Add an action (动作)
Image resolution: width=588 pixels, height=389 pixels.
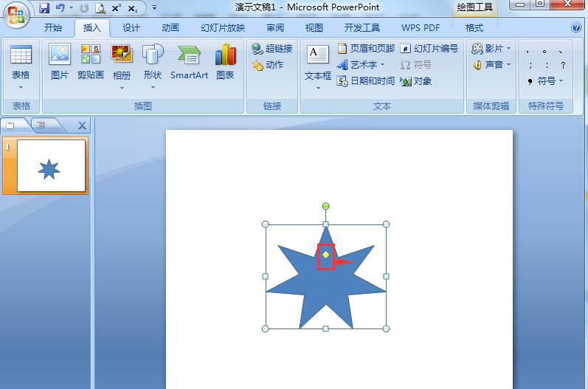(x=268, y=65)
